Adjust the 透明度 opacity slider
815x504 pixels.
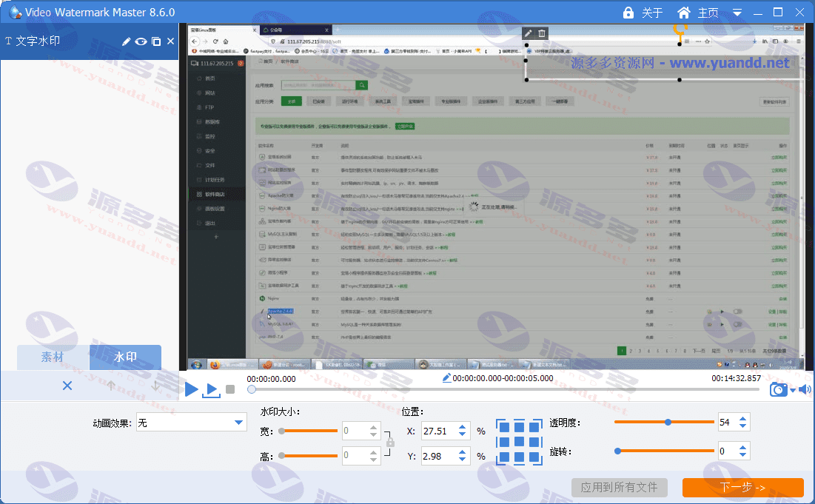coord(664,422)
